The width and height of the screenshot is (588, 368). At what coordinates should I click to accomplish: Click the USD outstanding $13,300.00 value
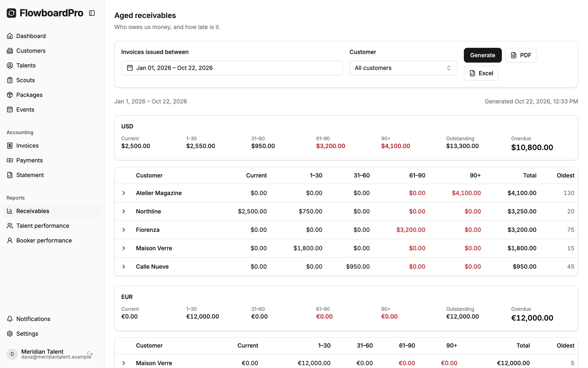462,146
